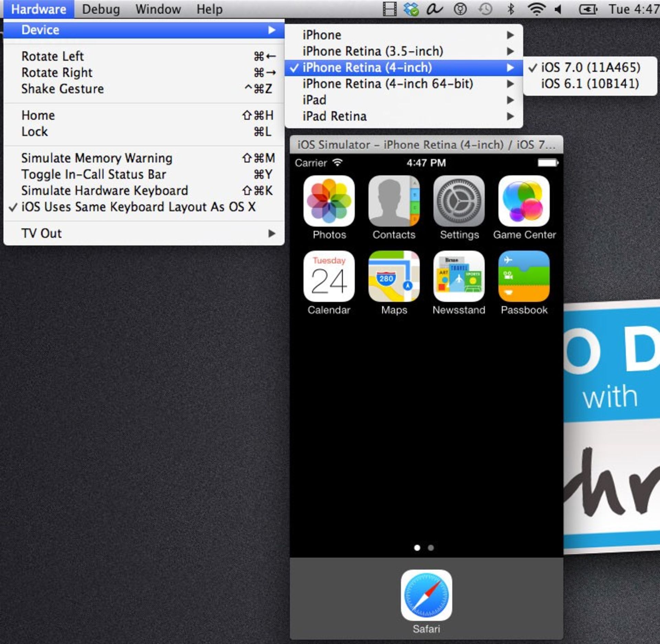The image size is (660, 644).
Task: Choose Rotate Left
Action: tap(144, 56)
